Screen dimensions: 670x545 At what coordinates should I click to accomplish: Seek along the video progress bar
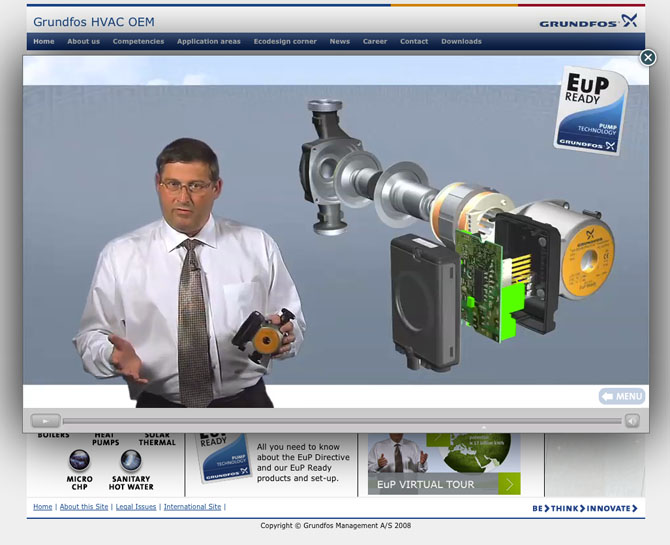(x=342, y=421)
